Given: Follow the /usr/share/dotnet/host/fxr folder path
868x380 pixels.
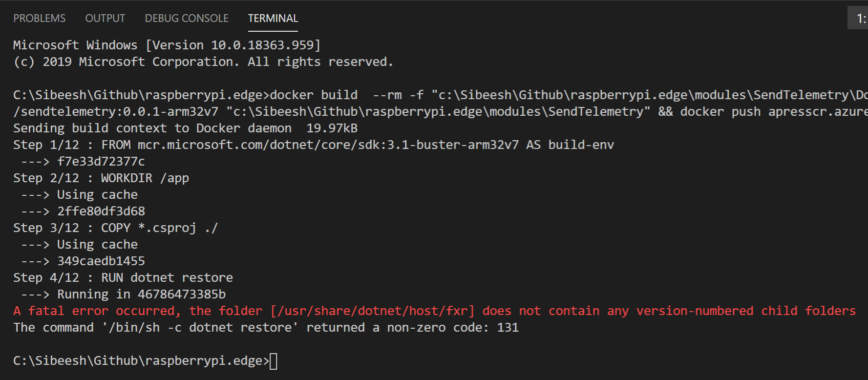Looking at the screenshot, I should pos(372,311).
